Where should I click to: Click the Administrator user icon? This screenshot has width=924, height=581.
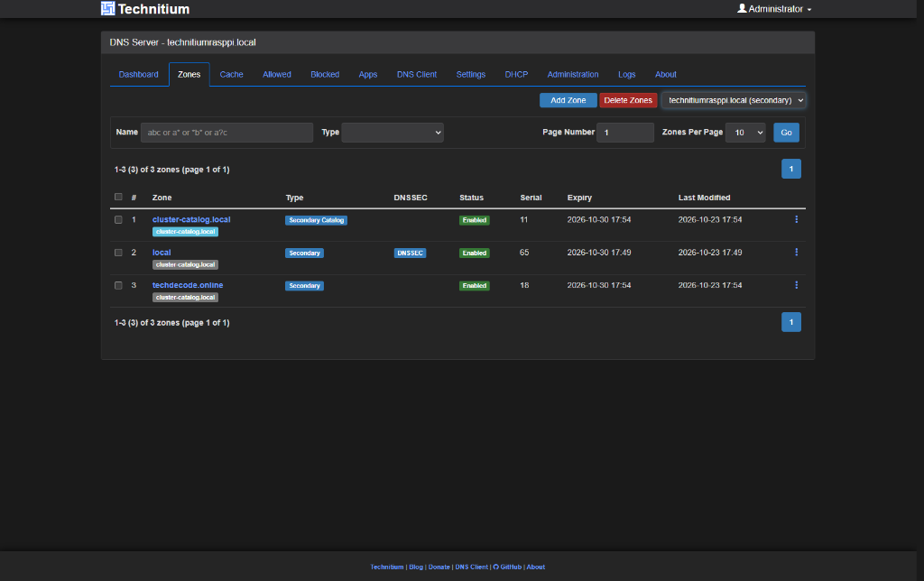tap(742, 8)
